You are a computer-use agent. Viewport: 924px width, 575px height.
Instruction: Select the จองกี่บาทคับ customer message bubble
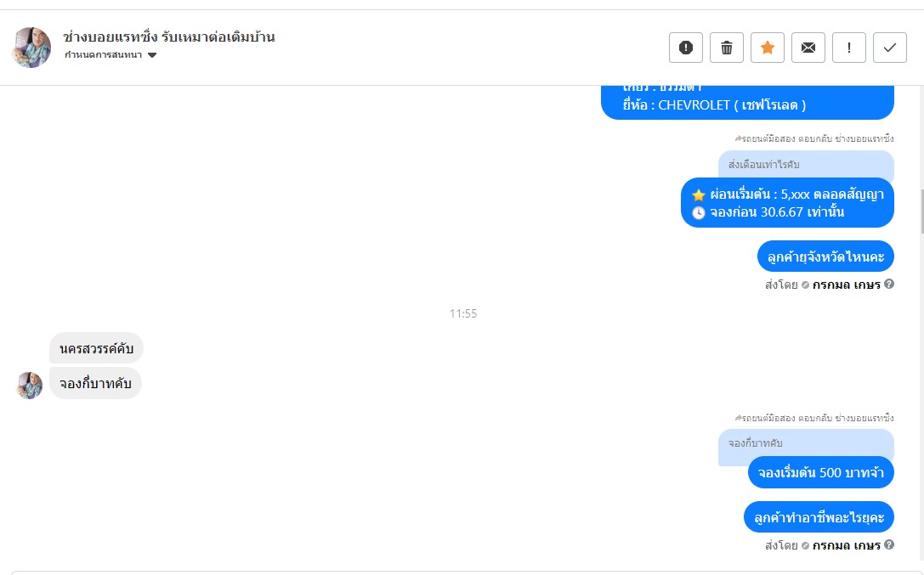point(95,383)
